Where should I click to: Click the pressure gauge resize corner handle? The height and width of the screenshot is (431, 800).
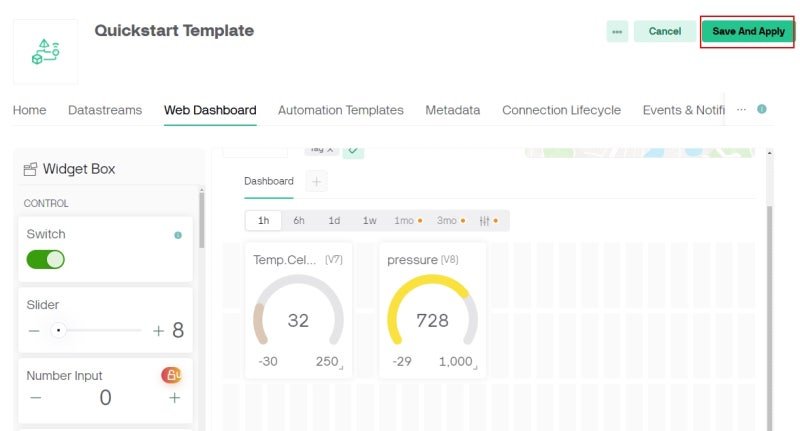pyautogui.click(x=475, y=367)
